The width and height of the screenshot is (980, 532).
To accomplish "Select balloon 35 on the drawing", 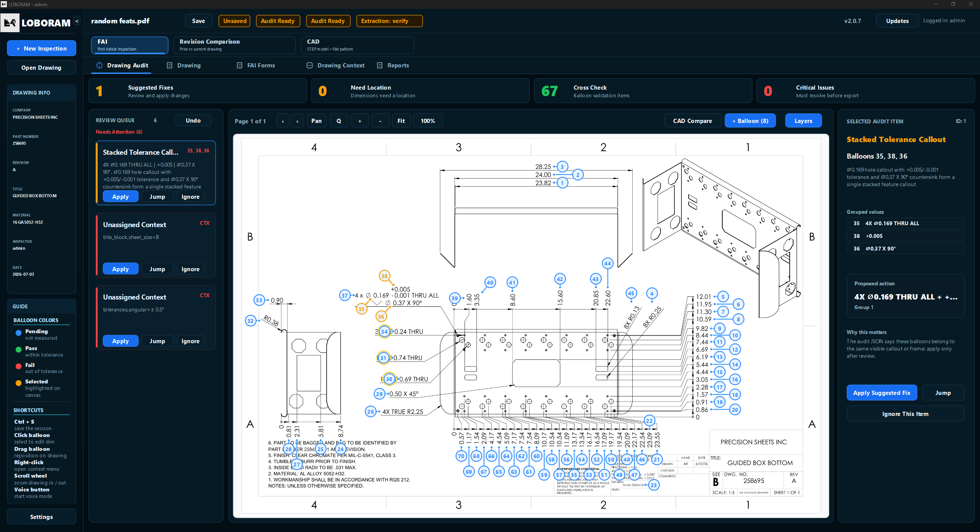I will pyautogui.click(x=361, y=309).
